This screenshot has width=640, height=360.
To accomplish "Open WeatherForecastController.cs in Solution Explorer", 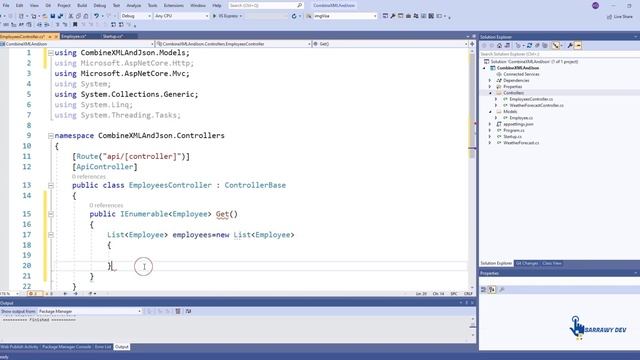I will [x=536, y=105].
